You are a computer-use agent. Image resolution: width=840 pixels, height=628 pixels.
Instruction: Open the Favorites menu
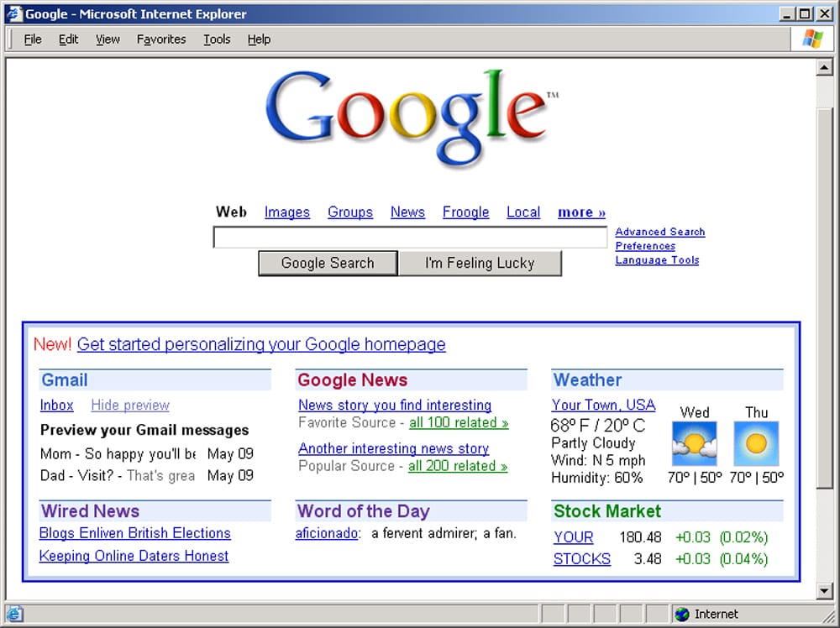point(161,39)
